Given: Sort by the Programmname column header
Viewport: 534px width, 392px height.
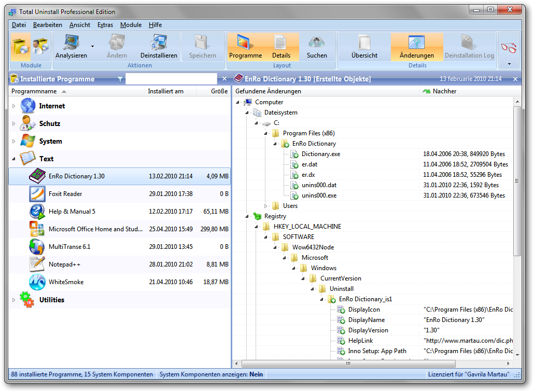Looking at the screenshot, I should point(77,91).
